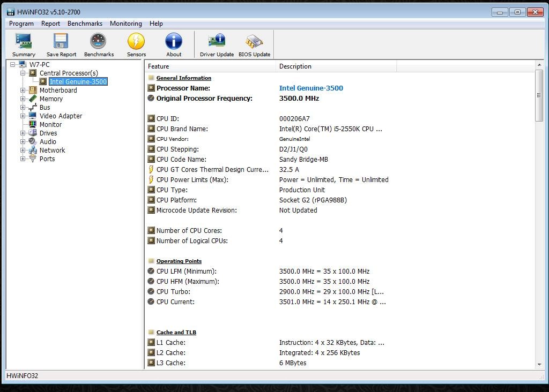Click the W7-PC computer icon in tree
The width and height of the screenshot is (549, 392).
23,64
